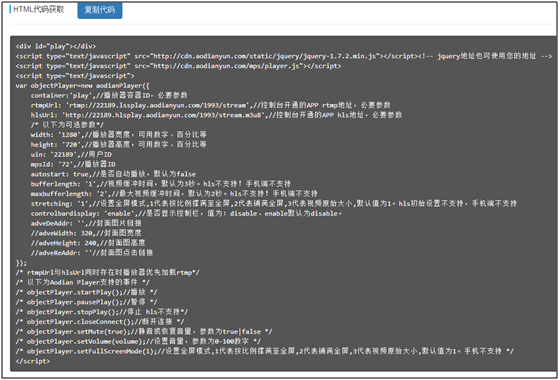Click the //adveWidth: 320 line
The image size is (560, 380).
pyautogui.click(x=86, y=233)
